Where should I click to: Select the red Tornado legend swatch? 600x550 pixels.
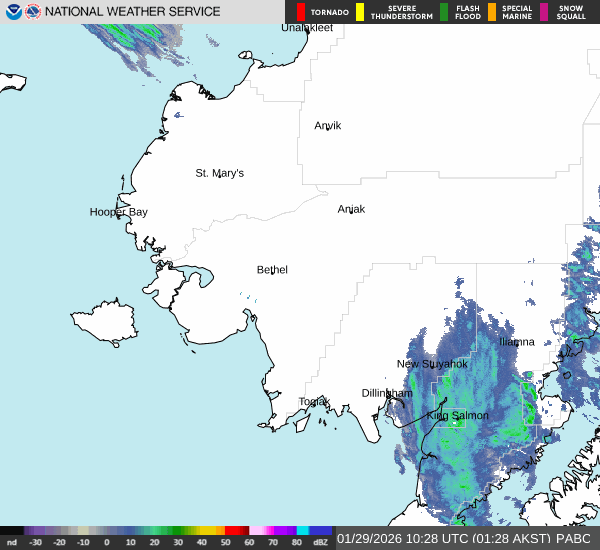(301, 12)
